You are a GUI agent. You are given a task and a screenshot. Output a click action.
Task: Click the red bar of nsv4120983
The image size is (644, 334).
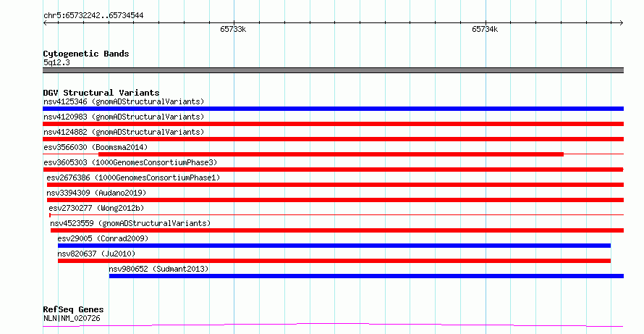click(x=333, y=124)
